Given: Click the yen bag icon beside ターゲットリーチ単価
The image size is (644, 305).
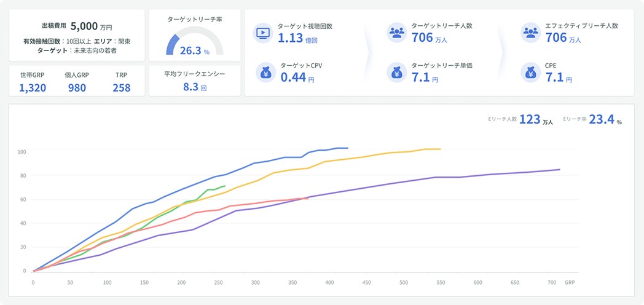Looking at the screenshot, I should [x=396, y=73].
